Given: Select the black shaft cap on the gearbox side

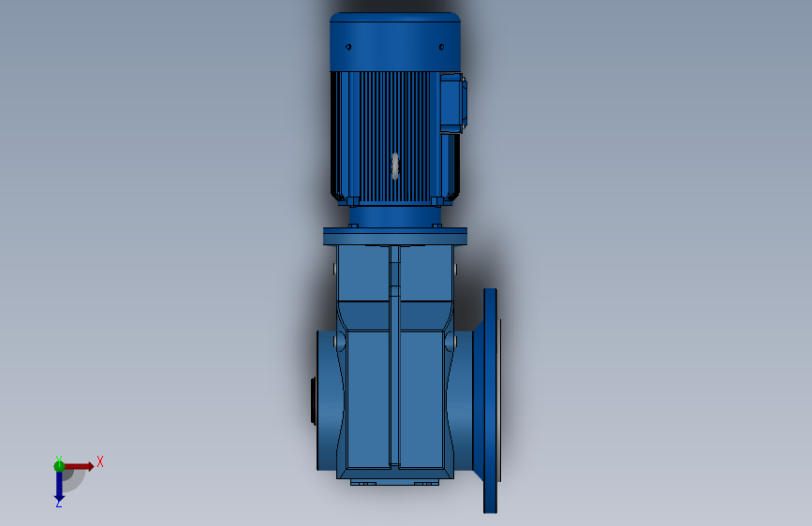Looking at the screenshot, I should (314, 402).
